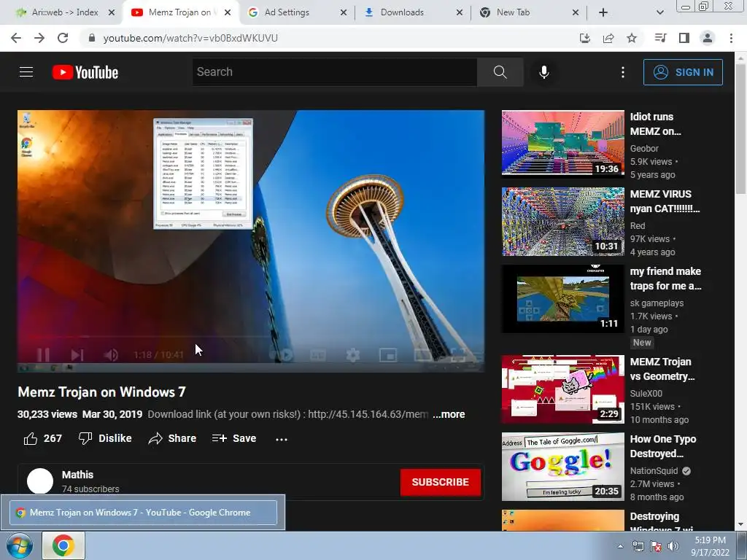Screen dimensions: 747x560
Task: Click the SIGN IN button
Action: point(683,72)
